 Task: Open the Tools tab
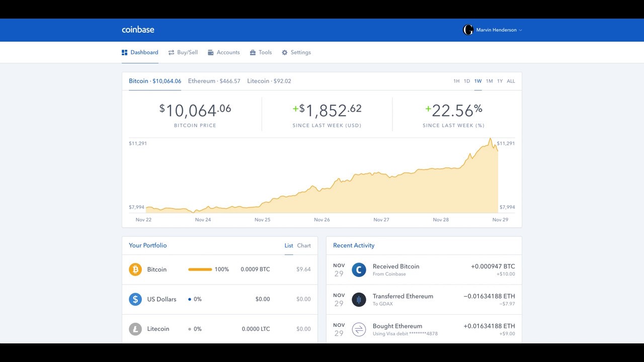[x=261, y=52]
